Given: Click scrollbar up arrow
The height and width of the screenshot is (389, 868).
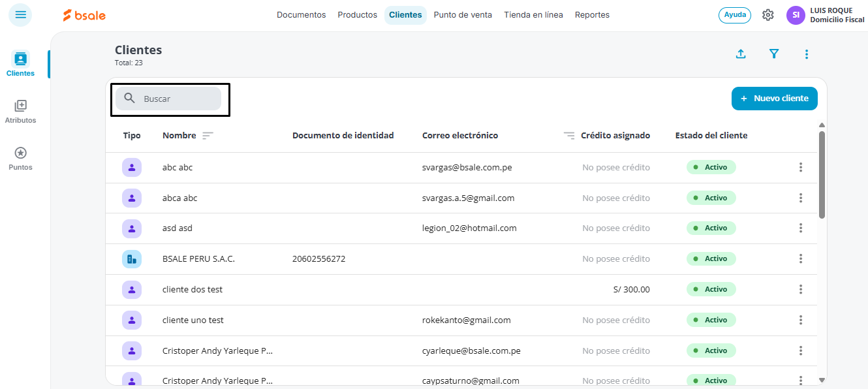Looking at the screenshot, I should point(822,125).
